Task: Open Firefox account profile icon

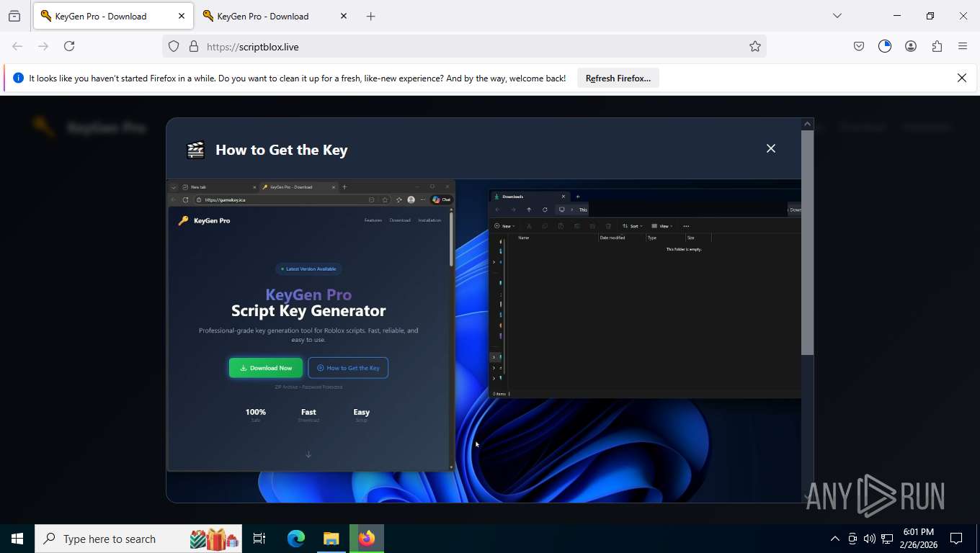Action: pos(911,46)
